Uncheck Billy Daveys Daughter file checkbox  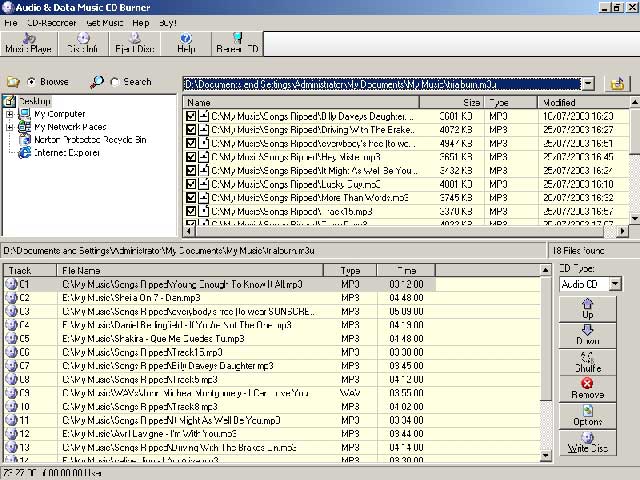coord(191,116)
